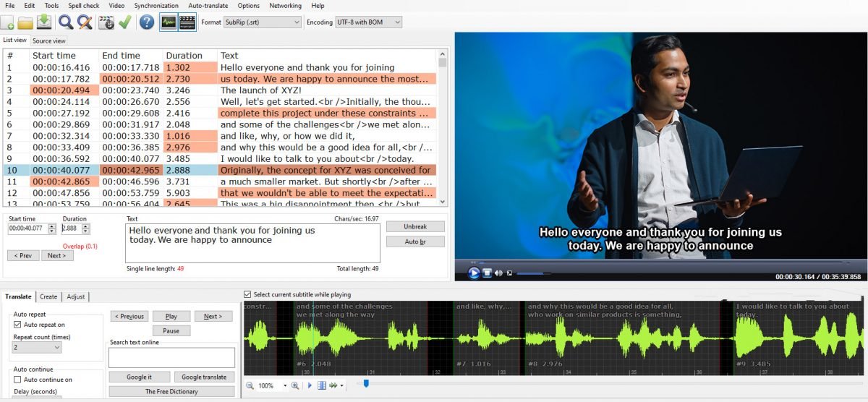Click waveform center/columns icon
This screenshot has width=868, height=402.
coord(322,385)
